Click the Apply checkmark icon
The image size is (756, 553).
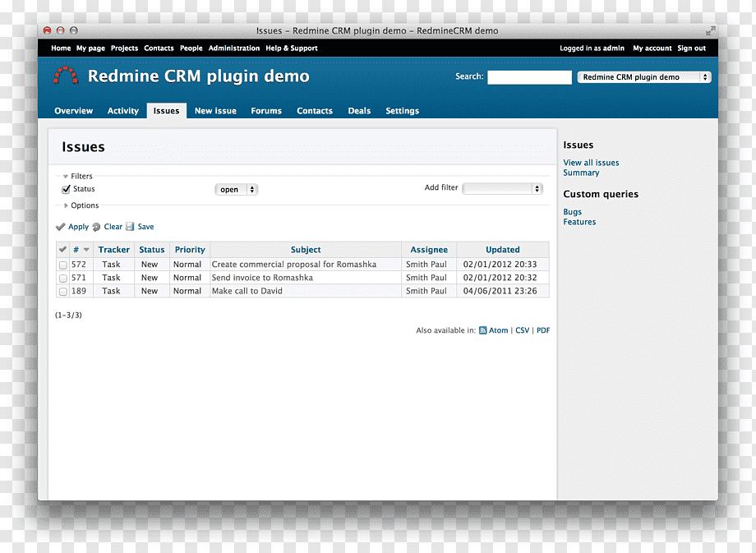(60, 227)
